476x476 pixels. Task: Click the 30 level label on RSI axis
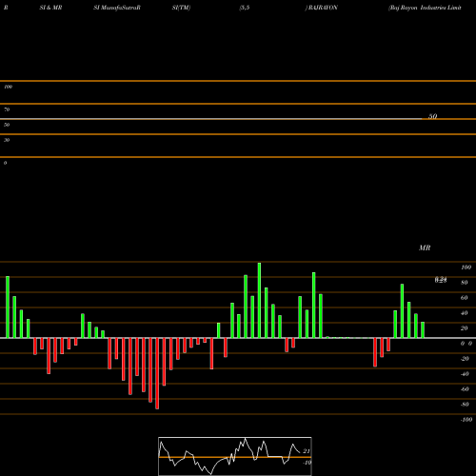7,140
